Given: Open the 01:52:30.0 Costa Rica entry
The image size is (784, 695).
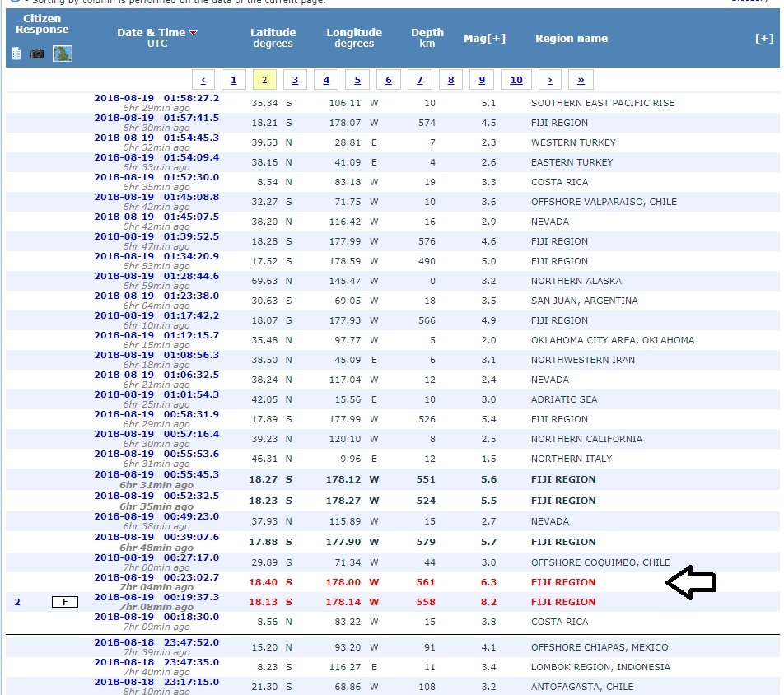Looking at the screenshot, I should 156,177.
